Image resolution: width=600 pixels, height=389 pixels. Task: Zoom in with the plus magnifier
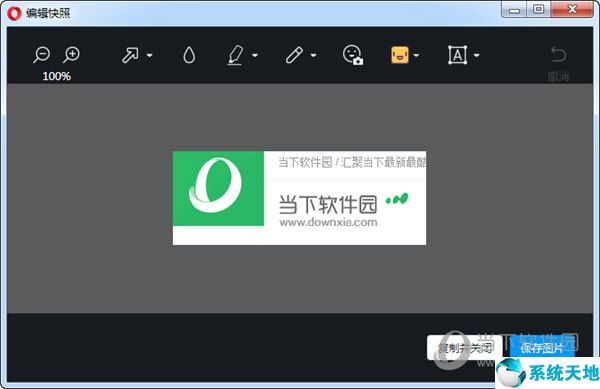tap(71, 55)
